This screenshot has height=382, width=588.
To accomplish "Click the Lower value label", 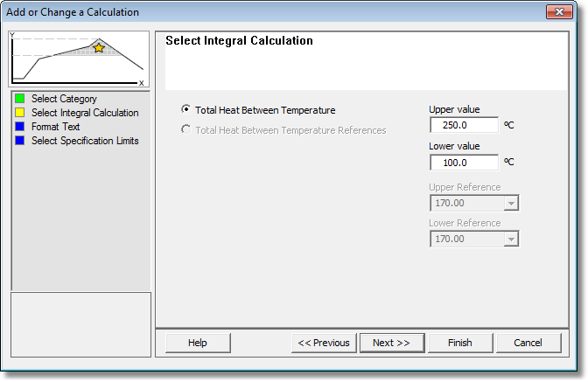I will [x=454, y=146].
